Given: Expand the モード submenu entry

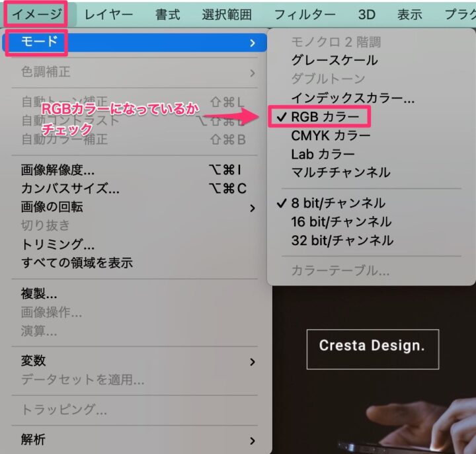Looking at the screenshot, I should coord(134,42).
